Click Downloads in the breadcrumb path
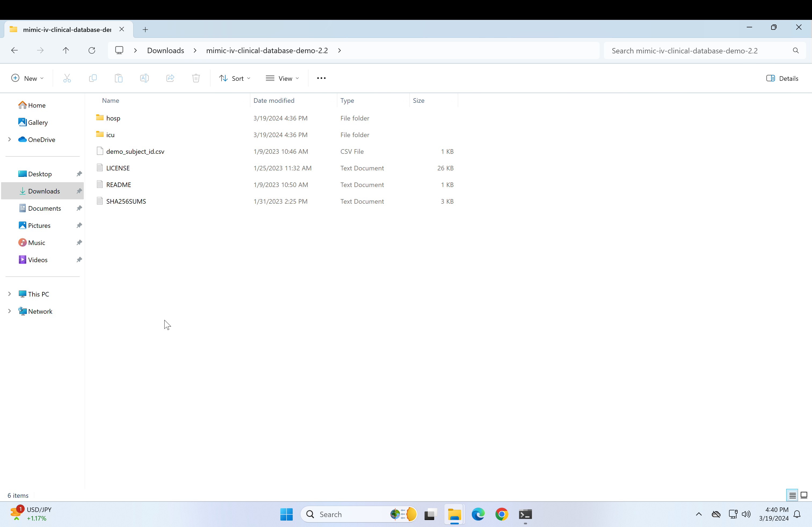Screen dimensions: 812x527 (x=165, y=50)
